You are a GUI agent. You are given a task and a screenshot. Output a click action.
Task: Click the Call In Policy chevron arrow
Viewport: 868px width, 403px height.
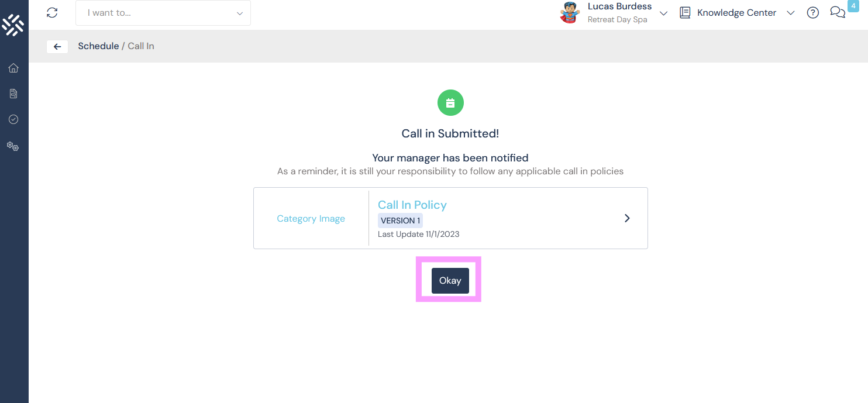(627, 218)
